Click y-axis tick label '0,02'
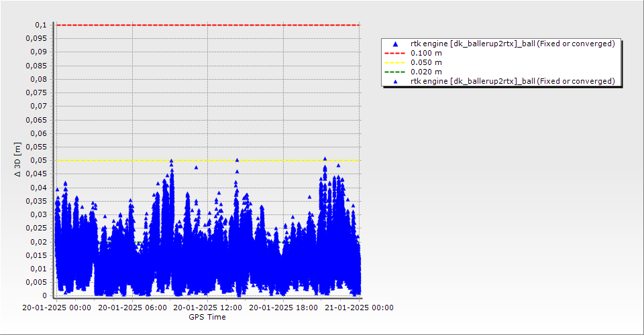The height and width of the screenshot is (335, 644). pos(39,241)
